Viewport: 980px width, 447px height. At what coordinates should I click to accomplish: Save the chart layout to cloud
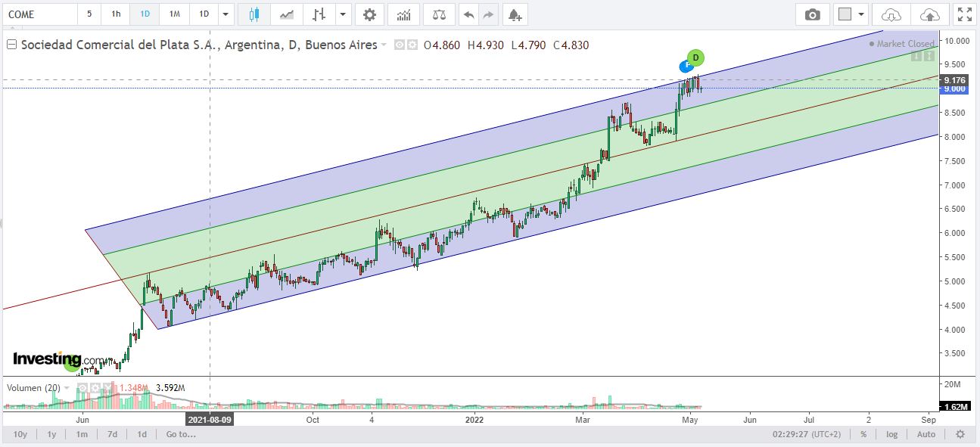click(929, 14)
